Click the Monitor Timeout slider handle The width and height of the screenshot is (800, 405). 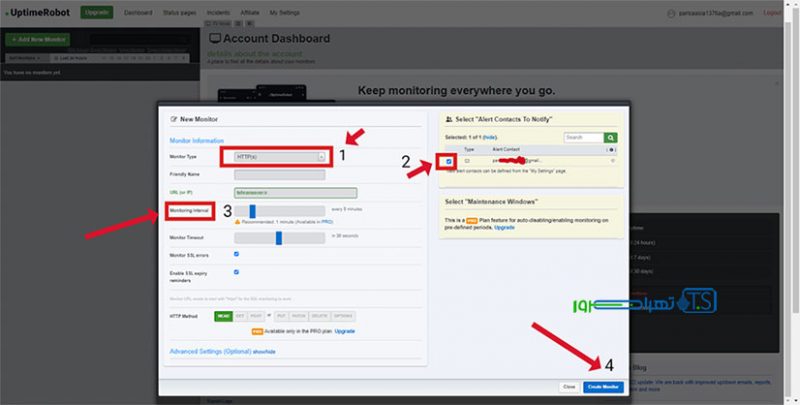pos(278,237)
